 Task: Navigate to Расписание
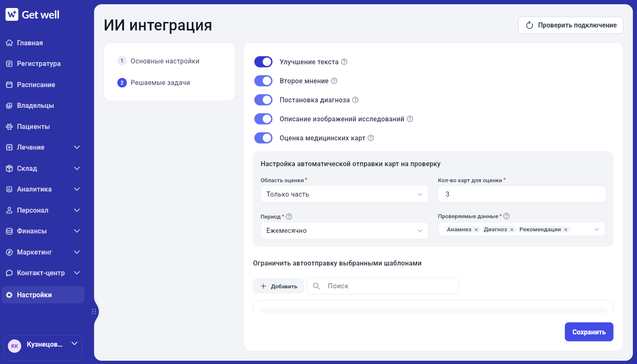pos(36,85)
